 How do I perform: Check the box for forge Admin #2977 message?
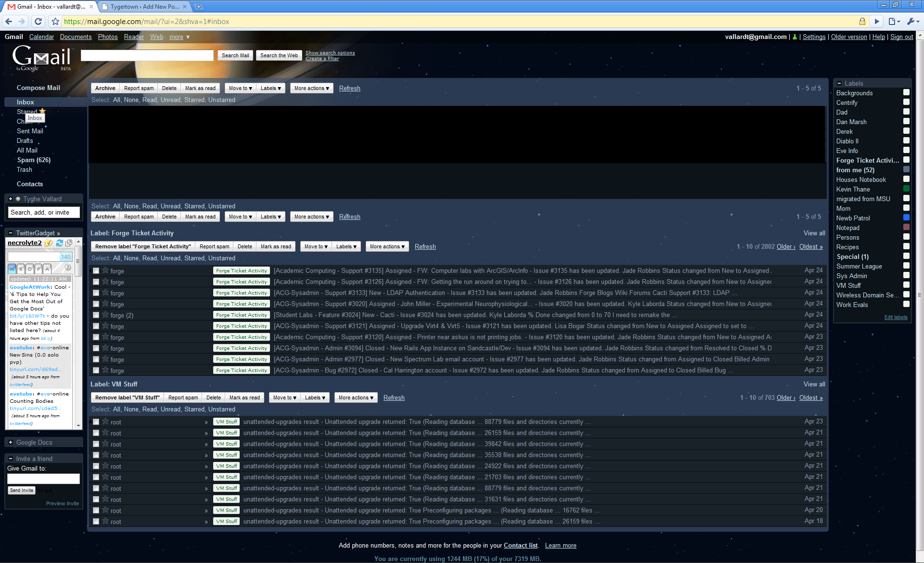(x=96, y=359)
